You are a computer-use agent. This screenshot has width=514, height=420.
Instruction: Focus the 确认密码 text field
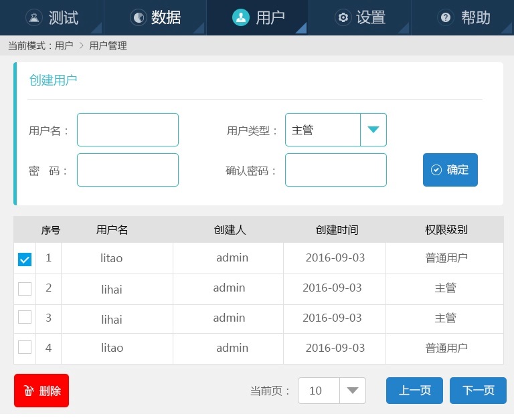click(x=336, y=170)
